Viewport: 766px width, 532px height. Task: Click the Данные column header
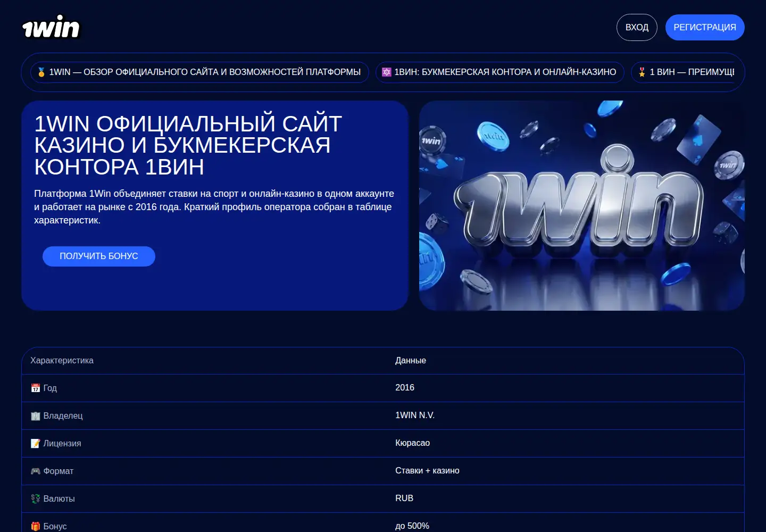click(x=411, y=360)
